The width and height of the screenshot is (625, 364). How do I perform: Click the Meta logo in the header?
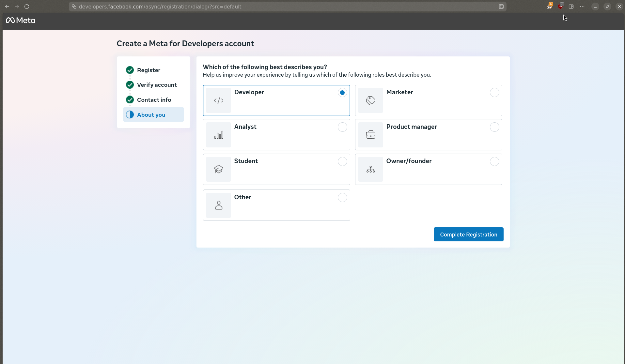point(21,21)
